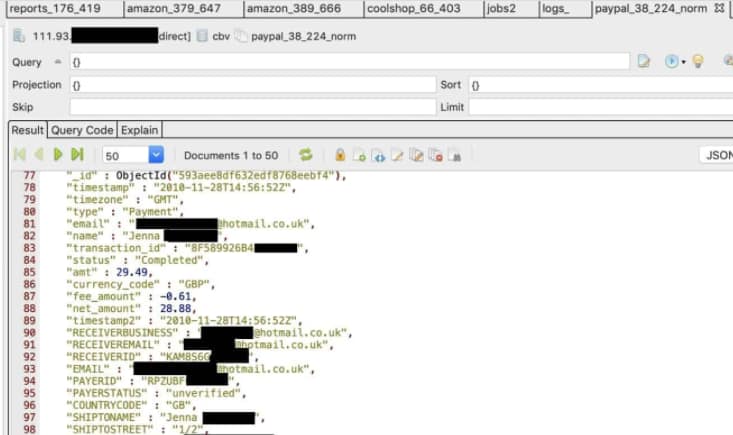Click in the Limit input field
Viewport: 733px width, 435px height.
tap(600, 107)
